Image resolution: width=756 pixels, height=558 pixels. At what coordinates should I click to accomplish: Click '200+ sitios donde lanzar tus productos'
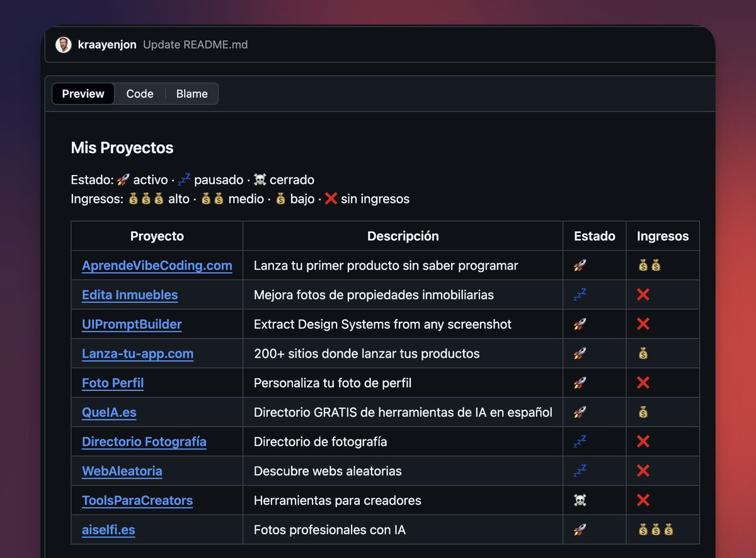point(367,354)
